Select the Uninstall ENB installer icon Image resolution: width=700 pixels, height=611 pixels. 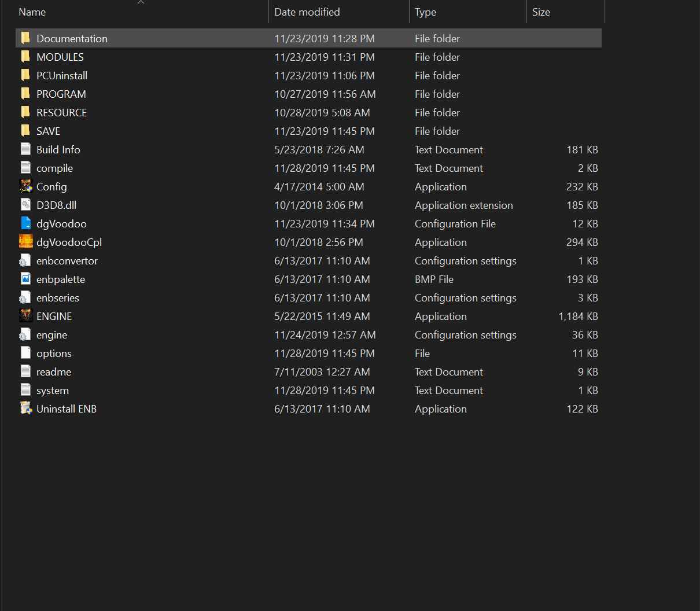click(25, 408)
